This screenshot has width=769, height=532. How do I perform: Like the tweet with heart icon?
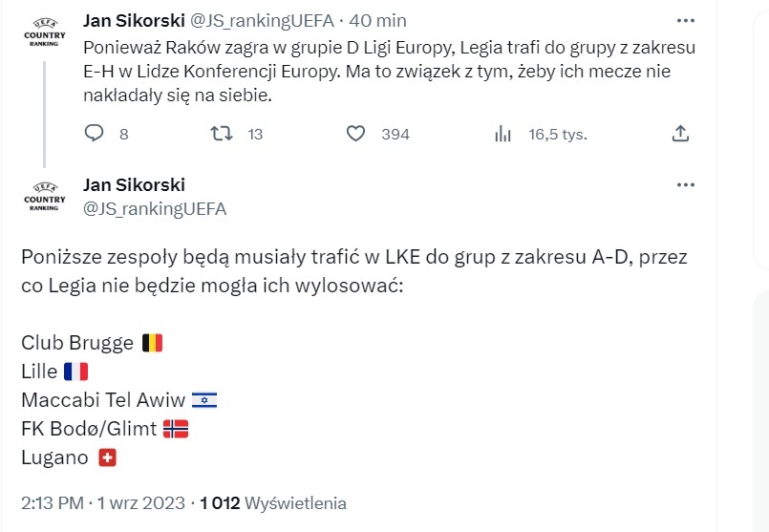(355, 134)
